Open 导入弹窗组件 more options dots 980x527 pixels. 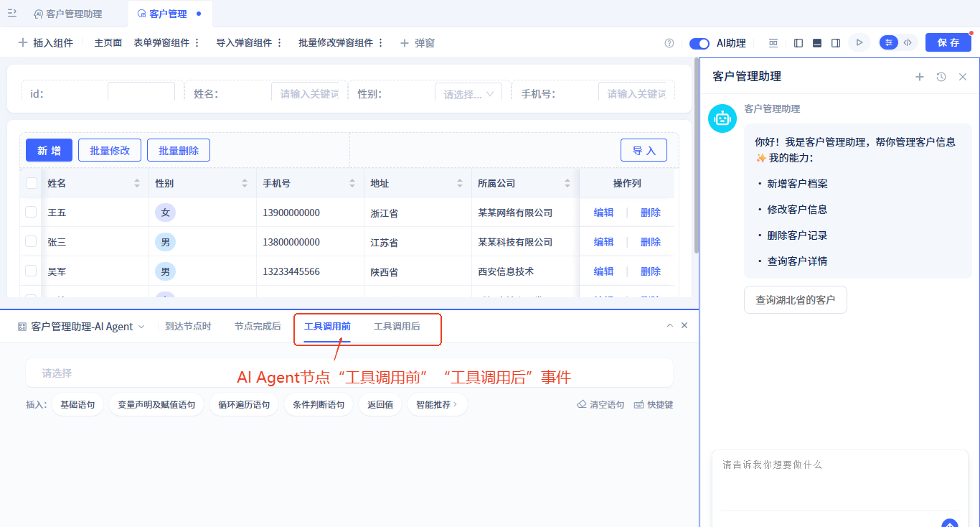[x=280, y=43]
